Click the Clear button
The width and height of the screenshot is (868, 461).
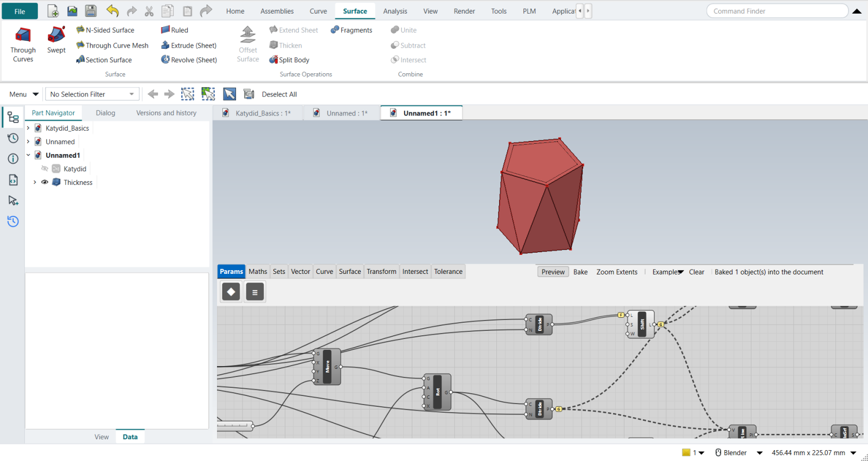[697, 272]
